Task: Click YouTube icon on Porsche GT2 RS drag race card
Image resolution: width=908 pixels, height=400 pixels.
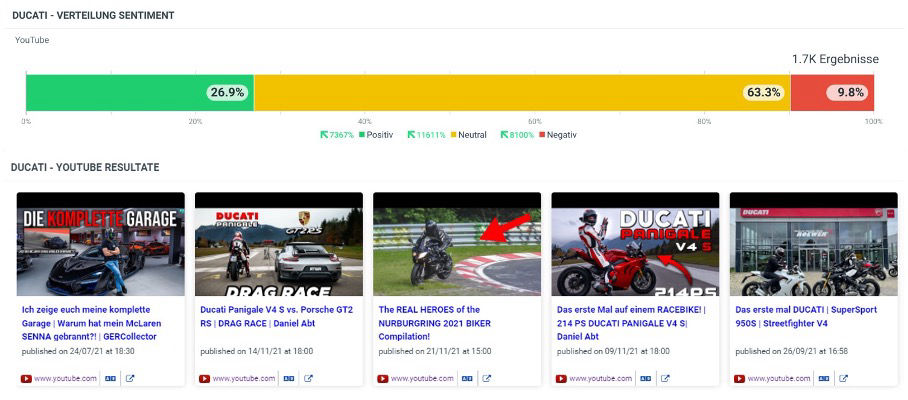Action: pyautogui.click(x=204, y=379)
